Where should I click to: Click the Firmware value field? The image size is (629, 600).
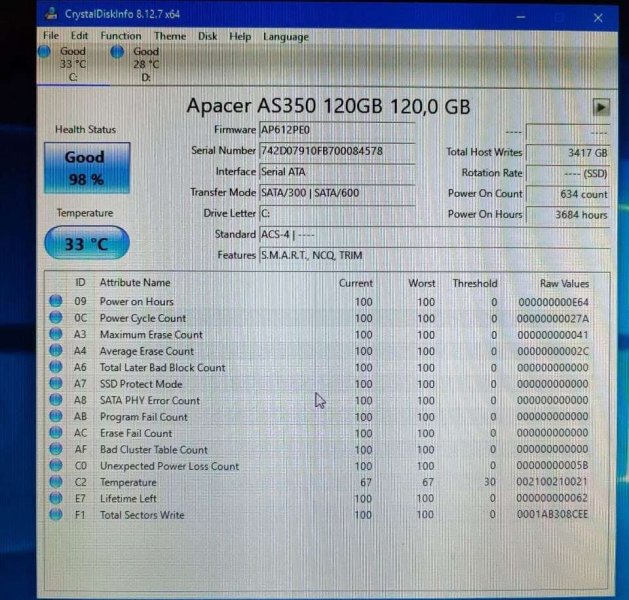[336, 130]
